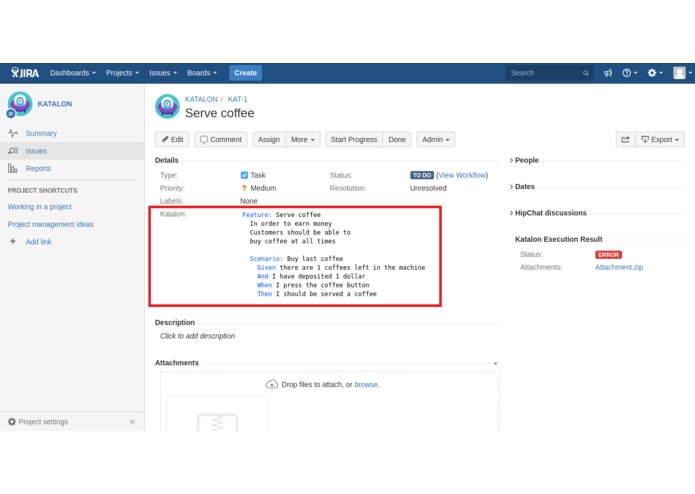This screenshot has width=695, height=494.
Task: Open the More dropdown
Action: pos(303,140)
